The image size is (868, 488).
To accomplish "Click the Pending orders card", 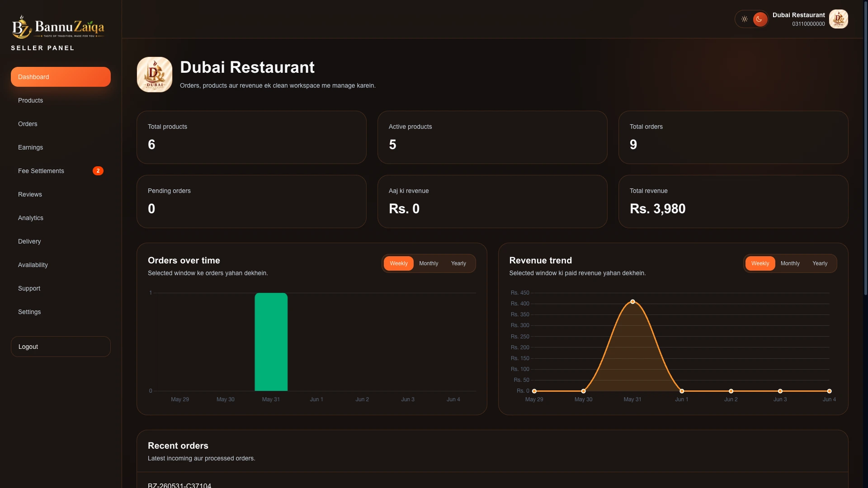I will coord(251,202).
